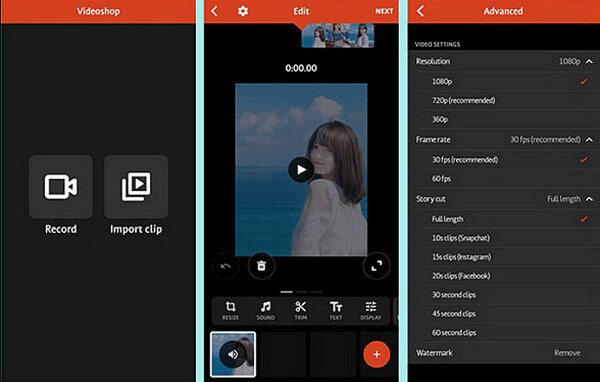
Task: Add a new clip with plus button
Action: click(x=377, y=354)
